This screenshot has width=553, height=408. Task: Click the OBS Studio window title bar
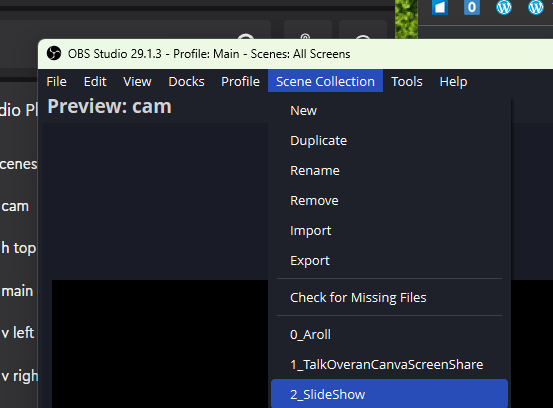pyautogui.click(x=296, y=54)
